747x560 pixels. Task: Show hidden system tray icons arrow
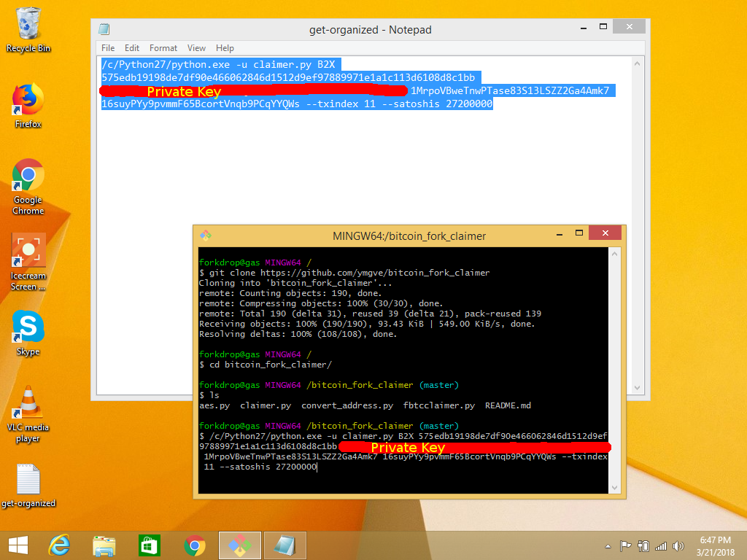[608, 545]
